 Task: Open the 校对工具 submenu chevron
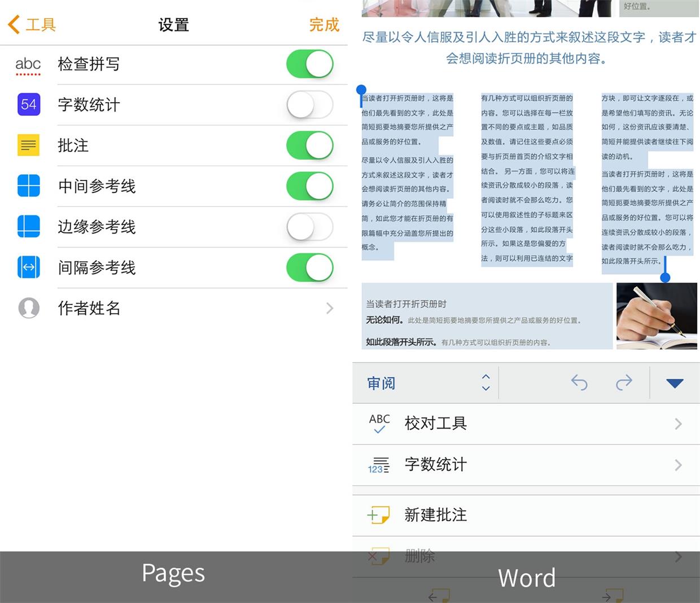pos(679,424)
